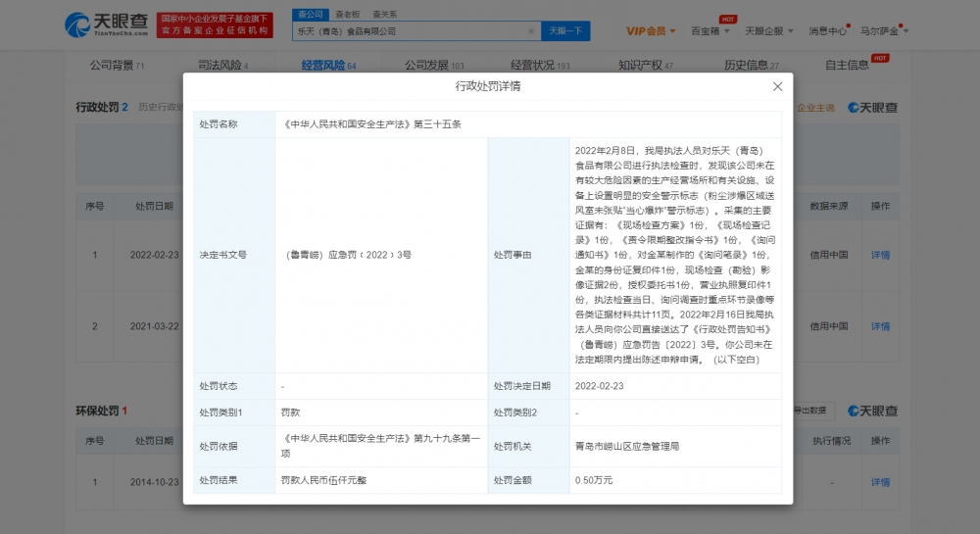The height and width of the screenshot is (534, 980).
Task: Click the 处罚事由 description paragraph
Action: 675,255
